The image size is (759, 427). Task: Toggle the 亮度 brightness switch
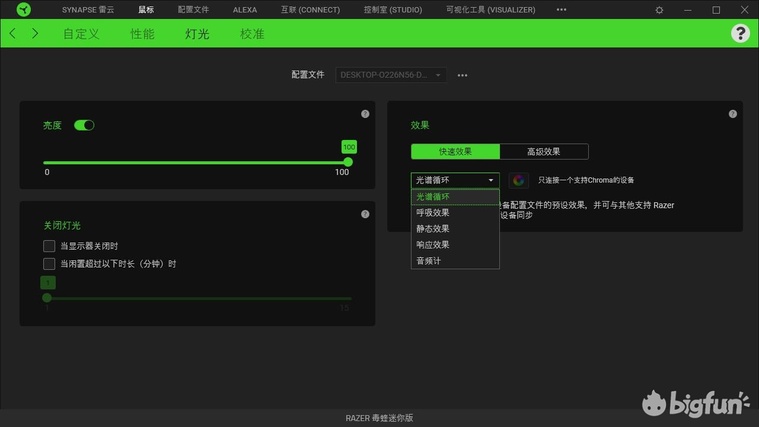click(84, 125)
